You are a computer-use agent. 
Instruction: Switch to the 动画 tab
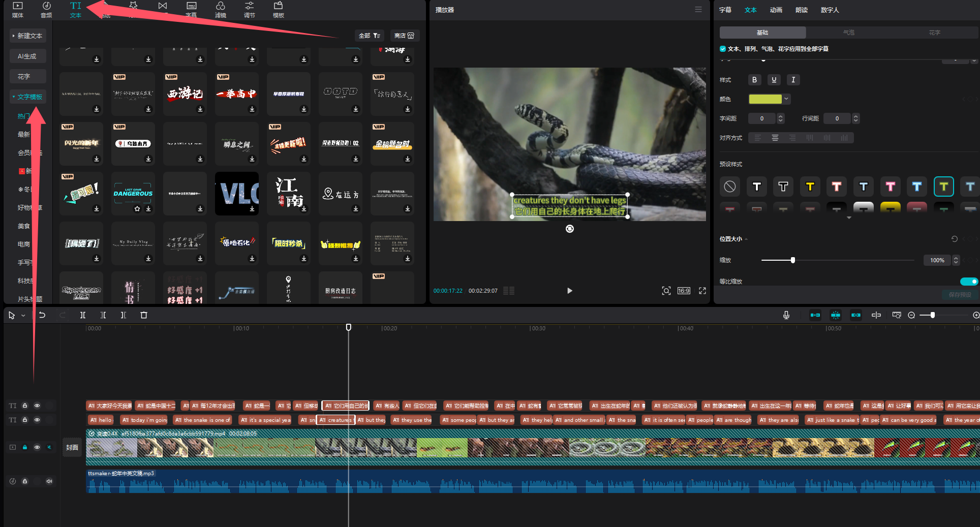776,10
